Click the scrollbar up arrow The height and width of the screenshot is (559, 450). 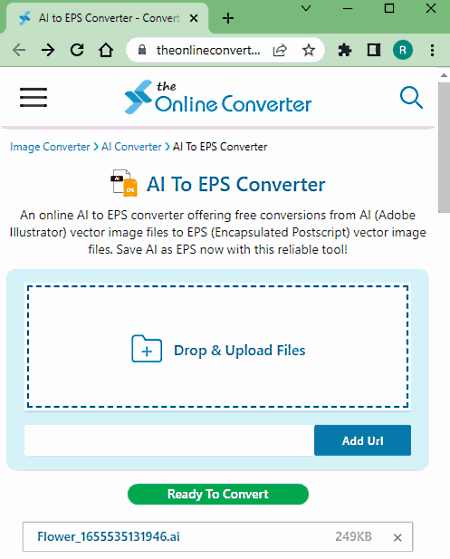pos(444,75)
